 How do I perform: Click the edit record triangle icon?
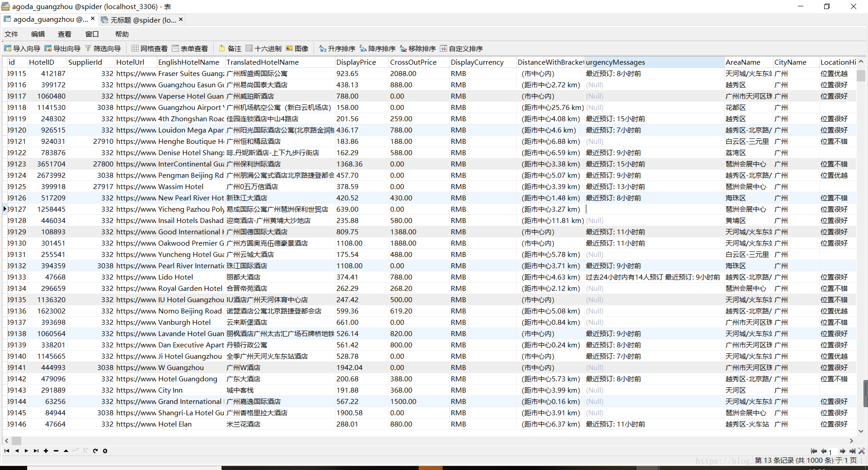click(66, 451)
